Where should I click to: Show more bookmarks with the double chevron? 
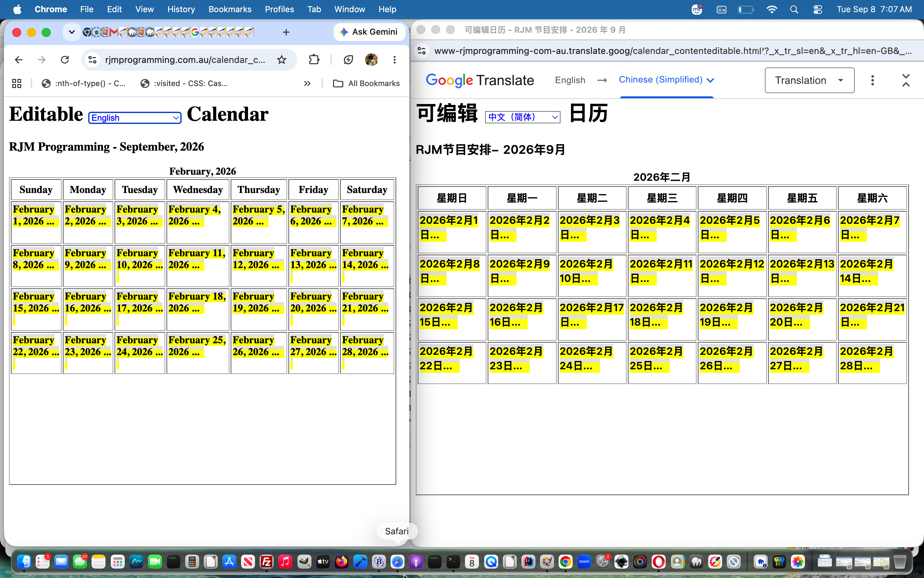coord(307,83)
